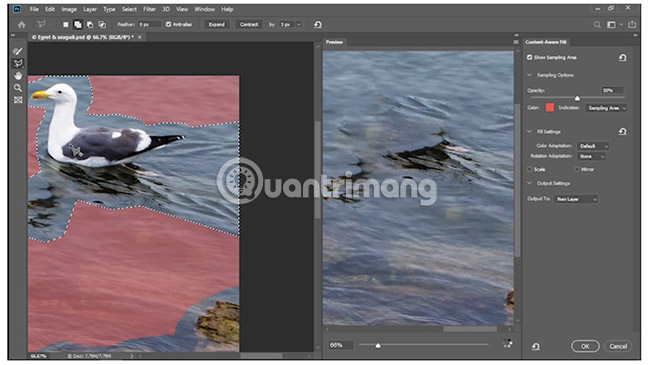Click the Opacity slider handle
Image resolution: width=650 pixels, height=365 pixels.
pyautogui.click(x=577, y=98)
